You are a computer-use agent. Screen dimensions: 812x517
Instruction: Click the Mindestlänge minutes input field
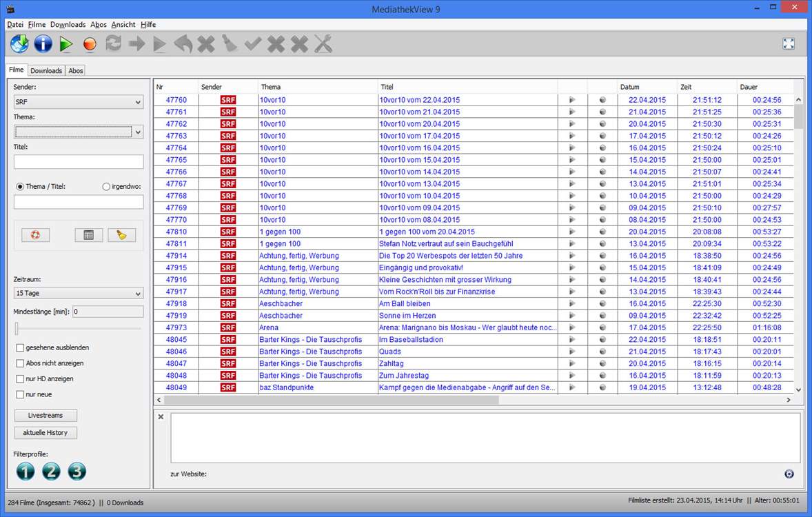point(108,312)
